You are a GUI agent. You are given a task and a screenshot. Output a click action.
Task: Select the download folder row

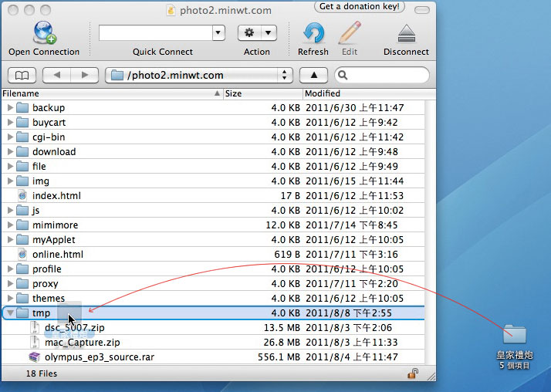pyautogui.click(x=213, y=152)
